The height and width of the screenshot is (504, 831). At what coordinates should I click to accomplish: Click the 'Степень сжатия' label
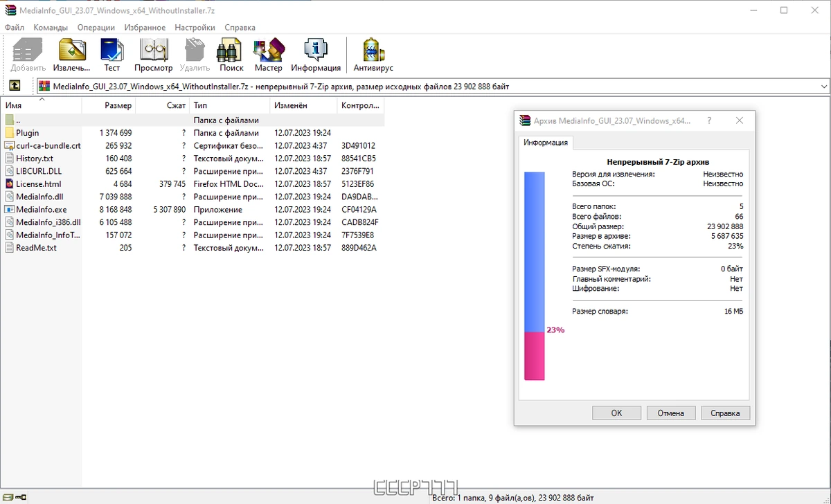coord(601,246)
